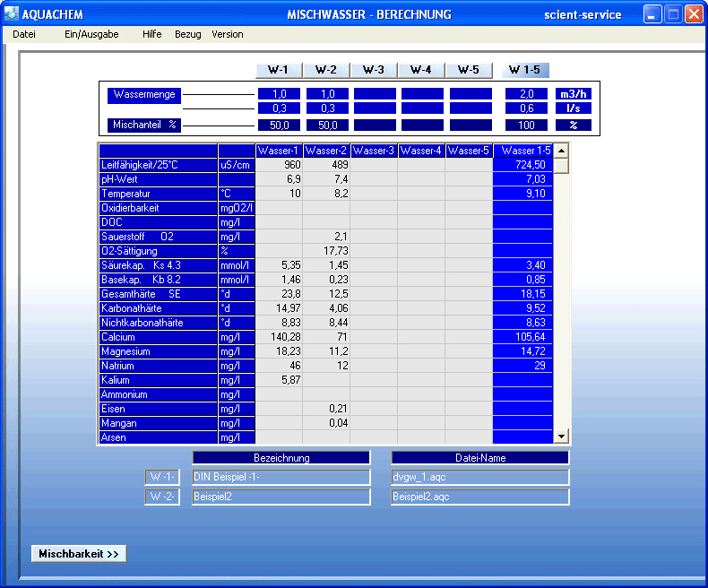Click Basekap. Kb 8.2 row label
708x588 pixels.
click(x=158, y=280)
